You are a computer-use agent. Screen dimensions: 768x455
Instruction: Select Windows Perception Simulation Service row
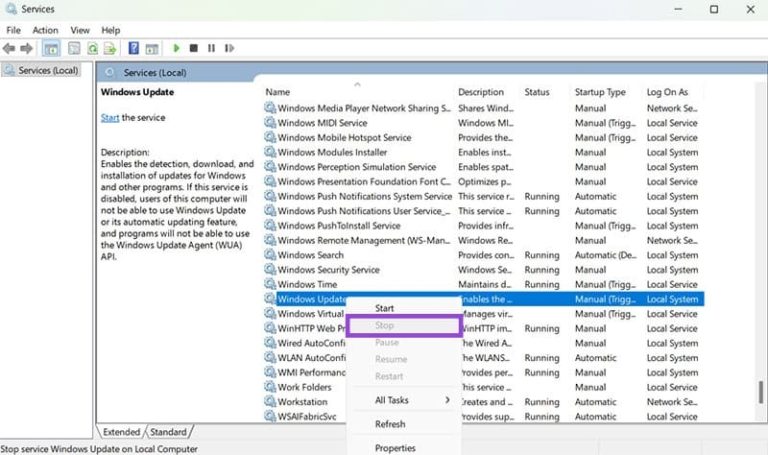(483, 167)
